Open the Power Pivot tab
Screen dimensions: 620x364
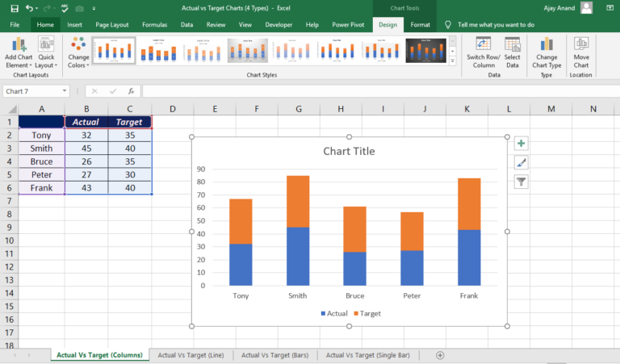[x=348, y=24]
